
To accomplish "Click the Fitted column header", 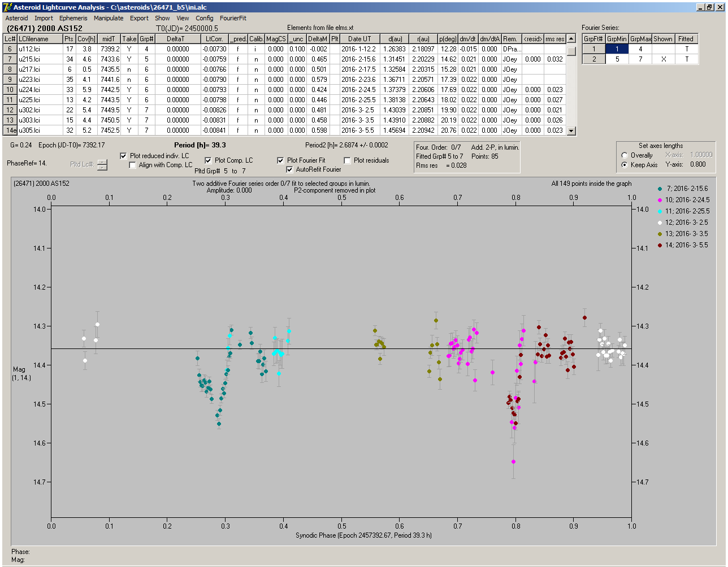I will [x=686, y=39].
